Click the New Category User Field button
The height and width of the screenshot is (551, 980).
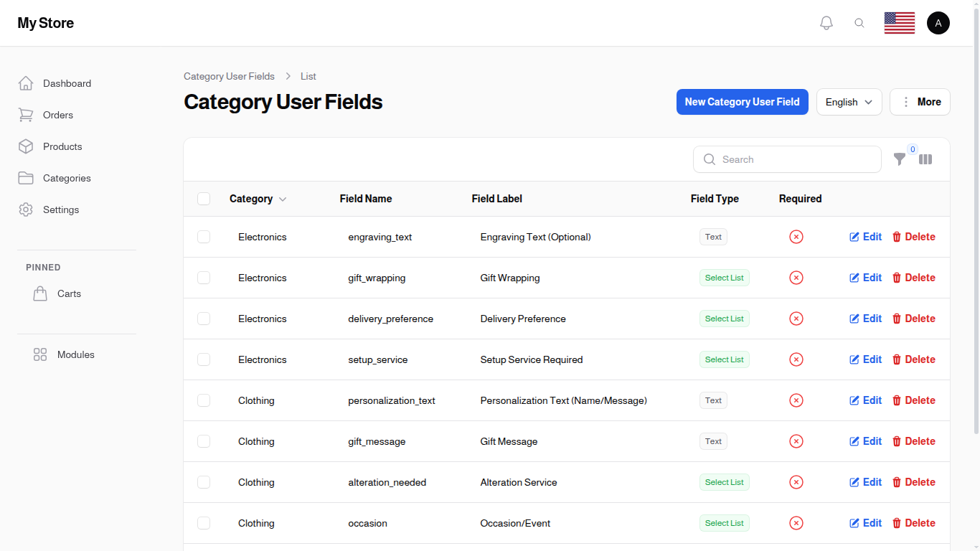click(742, 102)
